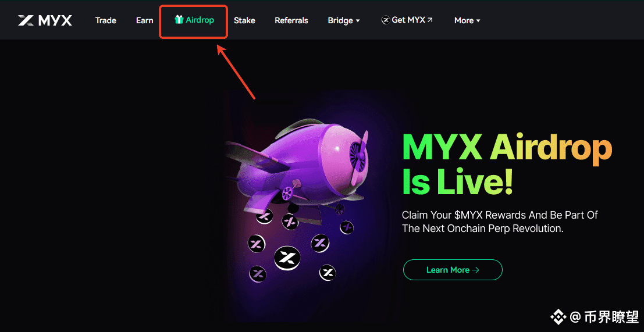Click the Learn More button

[453, 270]
